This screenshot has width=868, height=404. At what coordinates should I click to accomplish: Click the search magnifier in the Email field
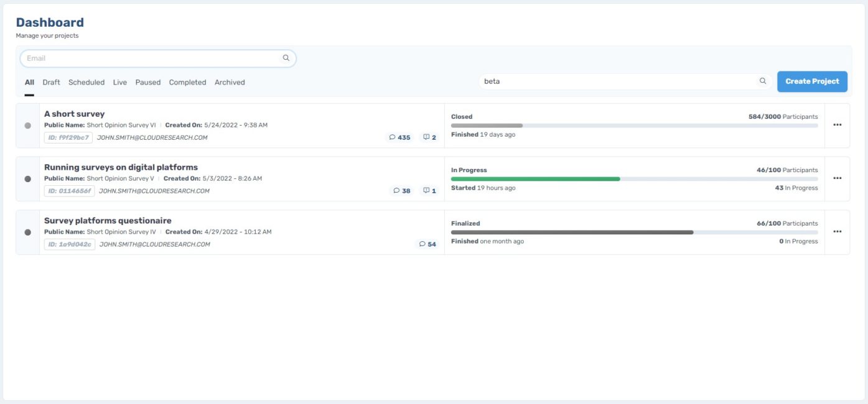(286, 57)
